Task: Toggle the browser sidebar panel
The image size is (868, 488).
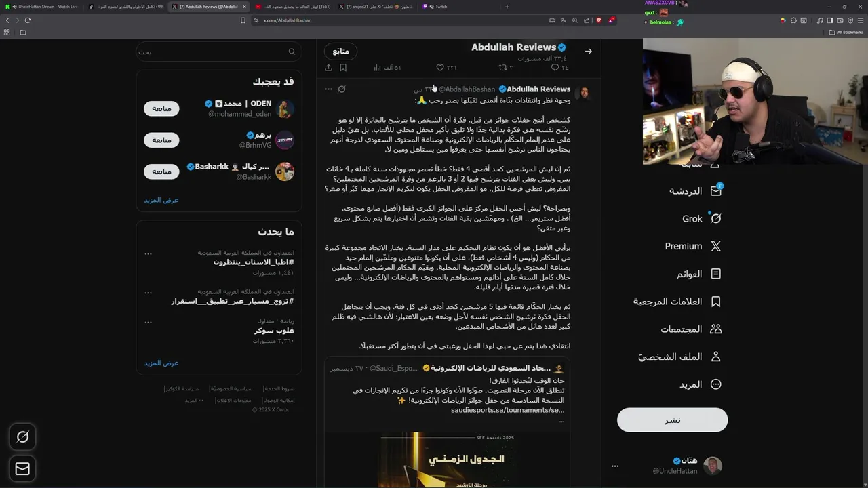Action: click(829, 20)
